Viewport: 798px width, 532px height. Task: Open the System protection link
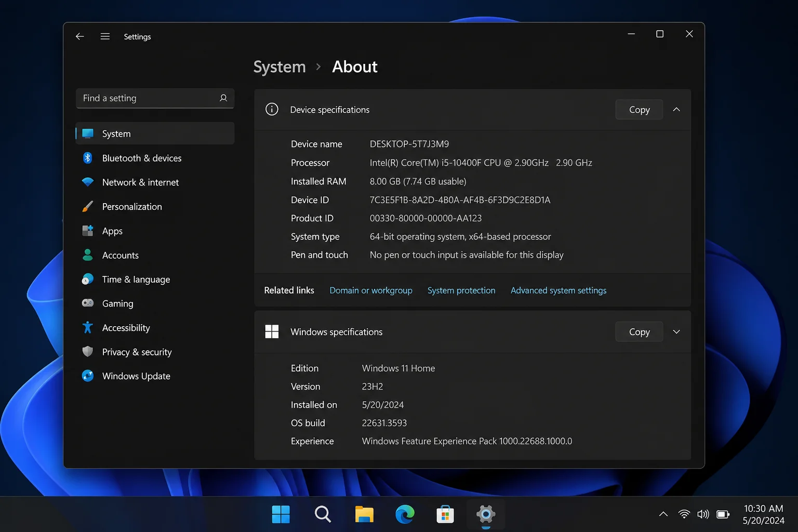pyautogui.click(x=461, y=290)
